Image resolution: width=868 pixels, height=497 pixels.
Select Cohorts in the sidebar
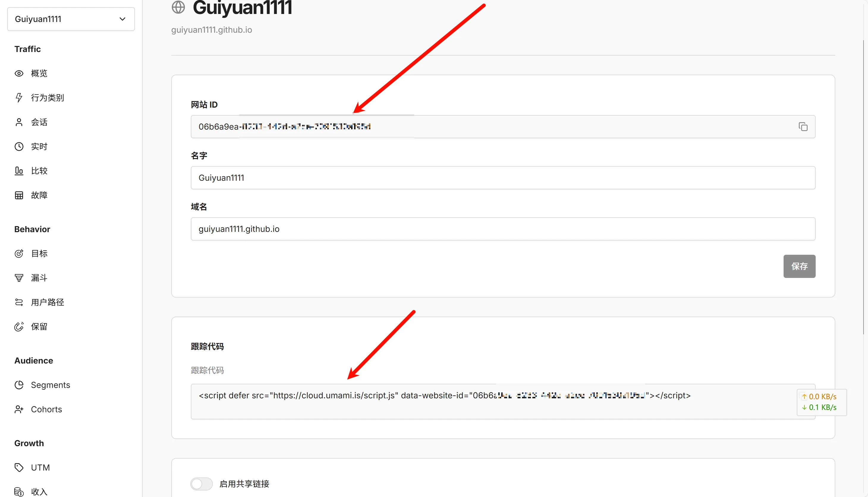(46, 409)
